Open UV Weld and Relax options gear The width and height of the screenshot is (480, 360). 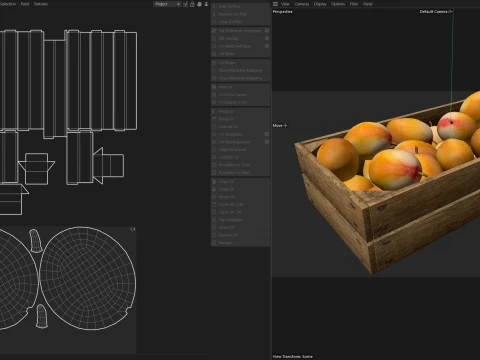point(267,46)
